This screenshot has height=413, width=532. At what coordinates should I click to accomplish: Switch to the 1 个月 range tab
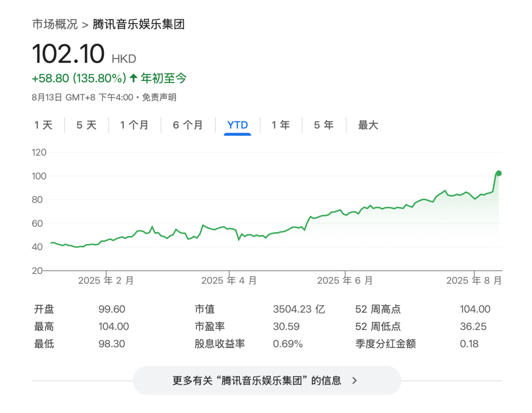[134, 125]
